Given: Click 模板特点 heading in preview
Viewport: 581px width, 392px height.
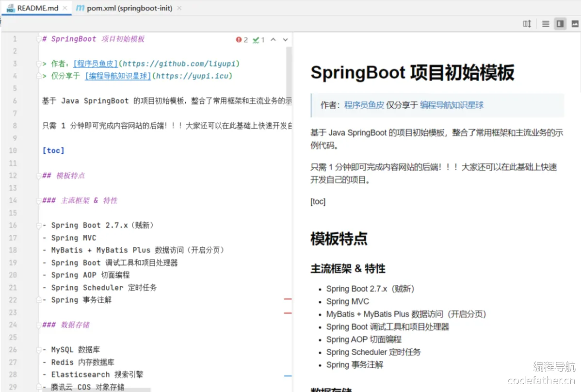Looking at the screenshot, I should (339, 239).
